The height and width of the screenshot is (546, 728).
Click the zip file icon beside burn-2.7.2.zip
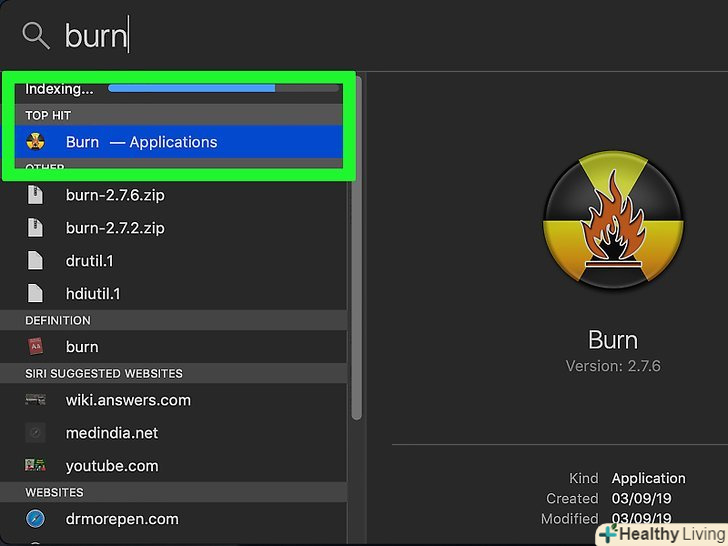(35, 228)
